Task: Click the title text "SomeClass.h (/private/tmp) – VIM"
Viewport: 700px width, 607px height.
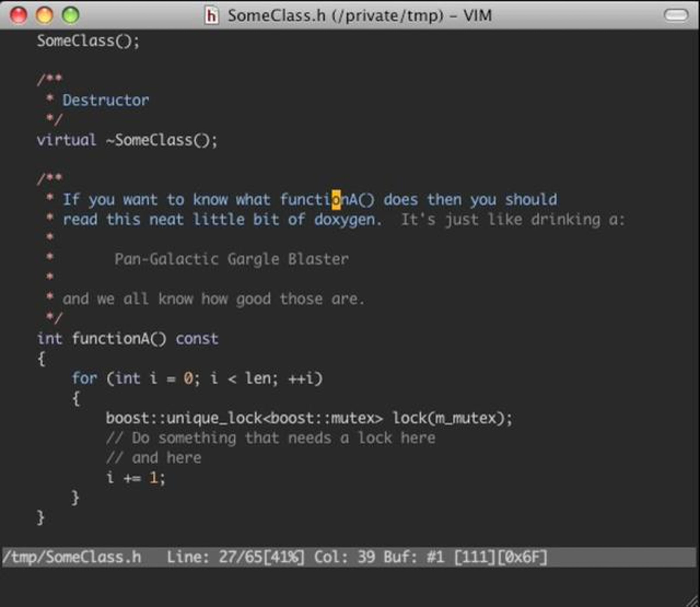Action: coord(360,15)
